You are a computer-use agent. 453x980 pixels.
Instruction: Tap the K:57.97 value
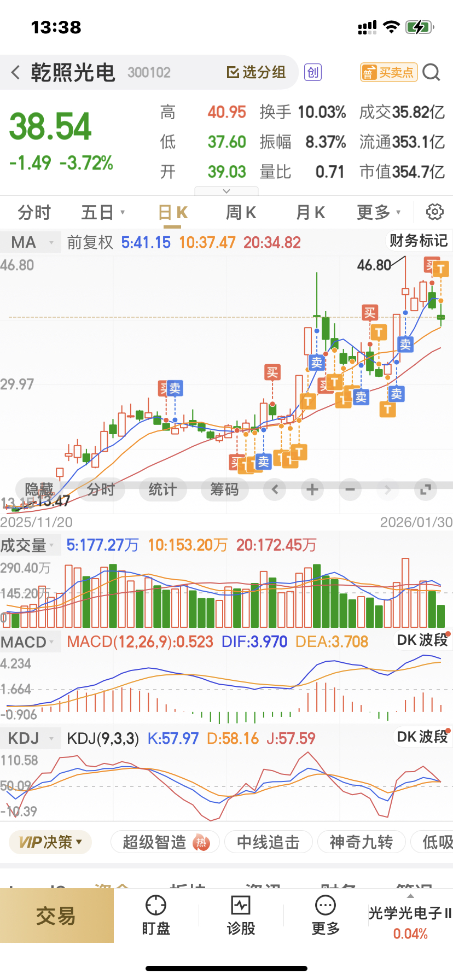(173, 739)
